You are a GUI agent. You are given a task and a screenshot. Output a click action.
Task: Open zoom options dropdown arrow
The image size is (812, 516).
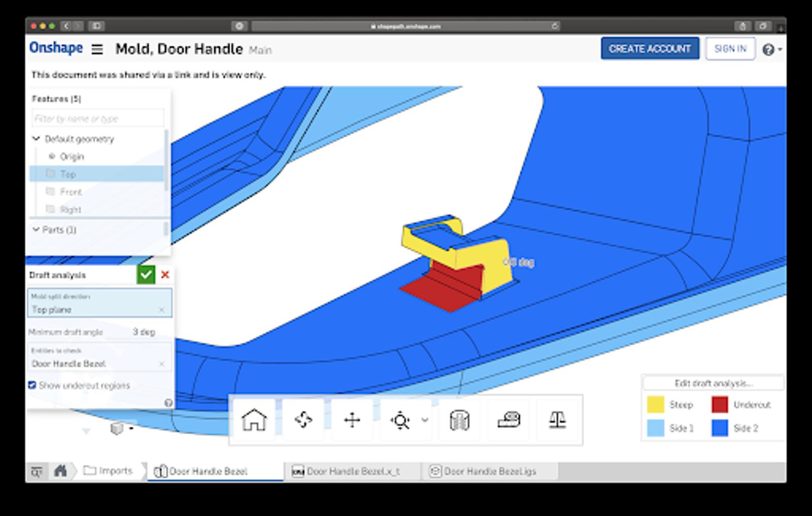click(425, 420)
